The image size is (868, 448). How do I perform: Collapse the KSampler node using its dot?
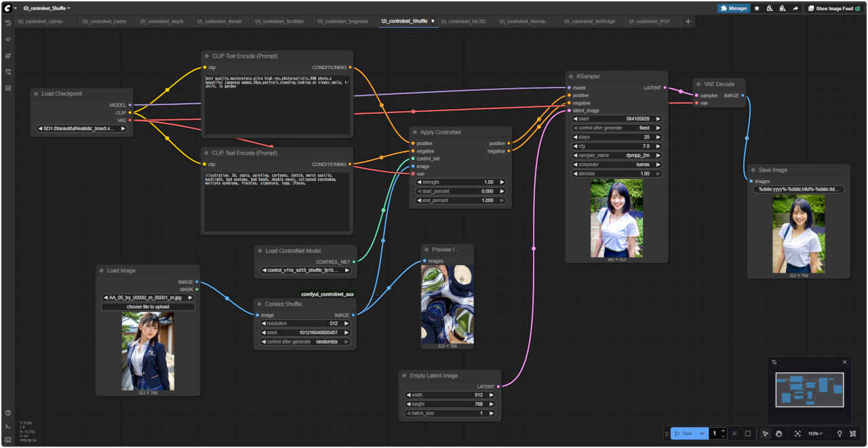tap(570, 77)
